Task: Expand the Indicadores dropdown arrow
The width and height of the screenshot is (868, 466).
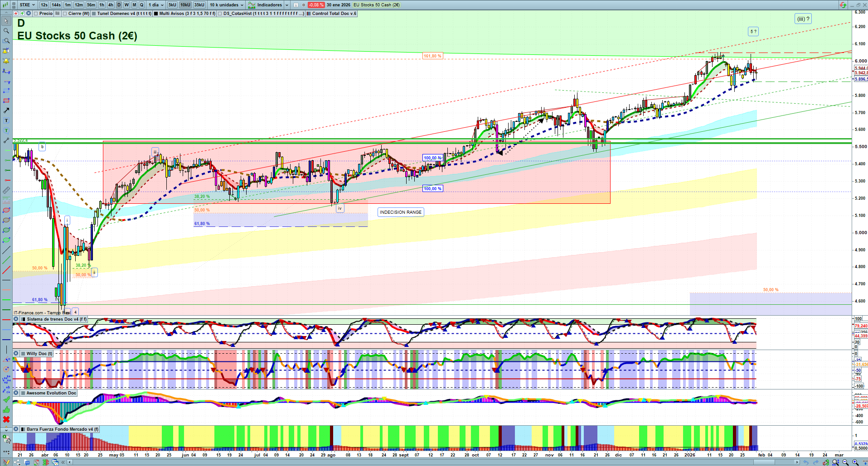Action: tap(287, 5)
